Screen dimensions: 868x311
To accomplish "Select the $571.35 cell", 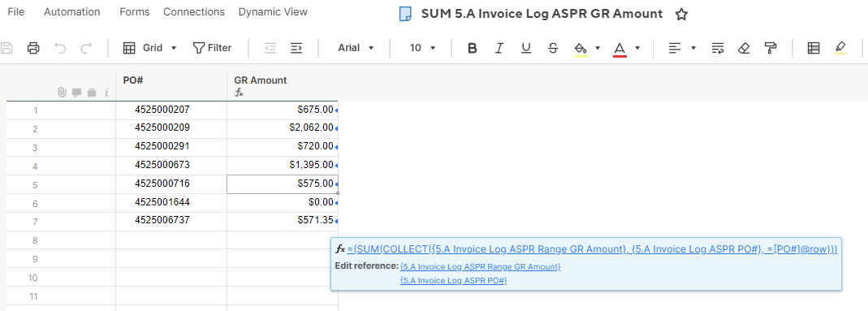I will (x=283, y=222).
